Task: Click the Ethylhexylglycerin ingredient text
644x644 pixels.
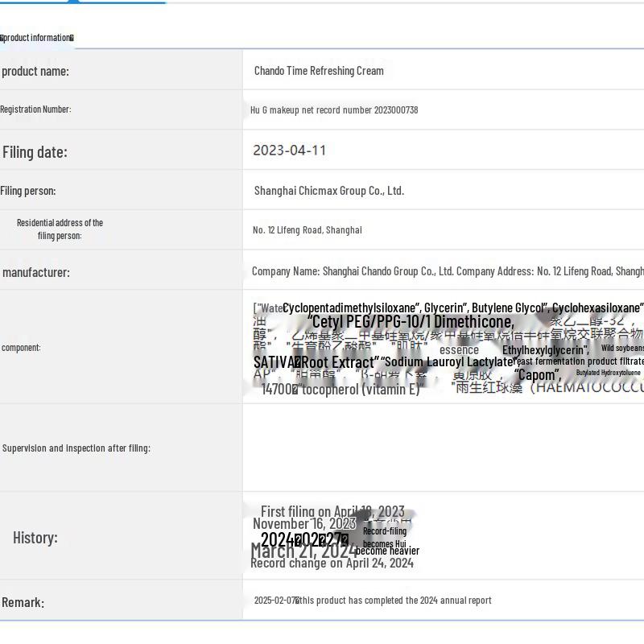Action: tap(545, 350)
